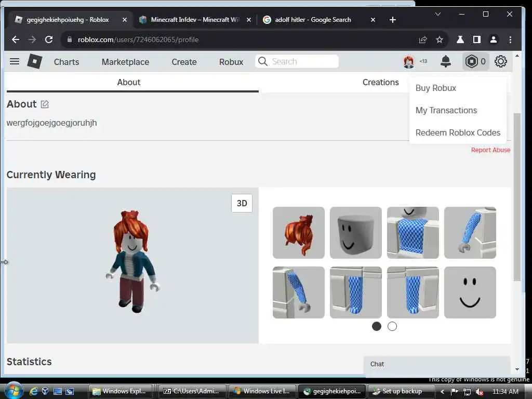Viewport: 532px width, 399px height.
Task: Open a new browser tab with plus
Action: coord(393,20)
